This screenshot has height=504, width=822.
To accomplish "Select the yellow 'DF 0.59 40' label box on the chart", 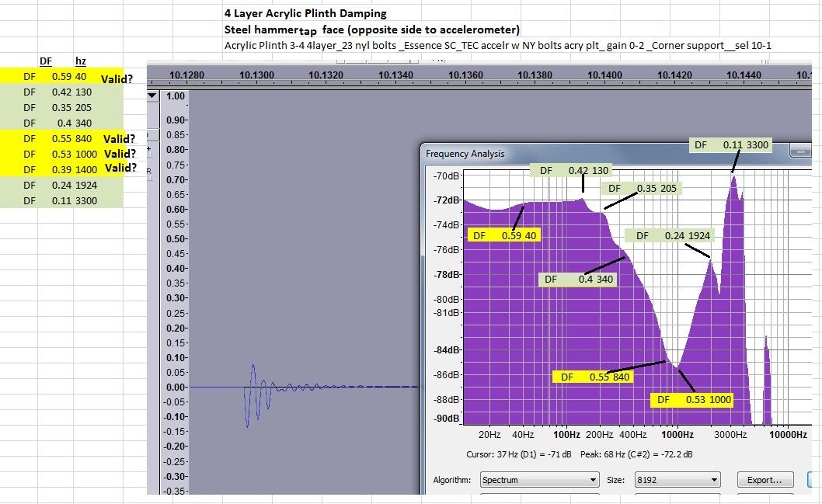I will 503,236.
